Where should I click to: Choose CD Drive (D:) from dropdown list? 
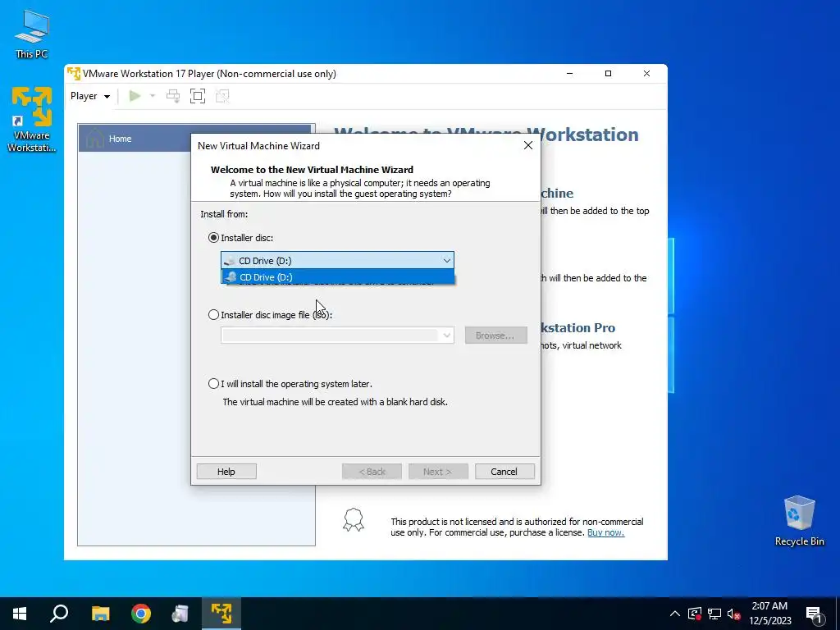pyautogui.click(x=338, y=277)
